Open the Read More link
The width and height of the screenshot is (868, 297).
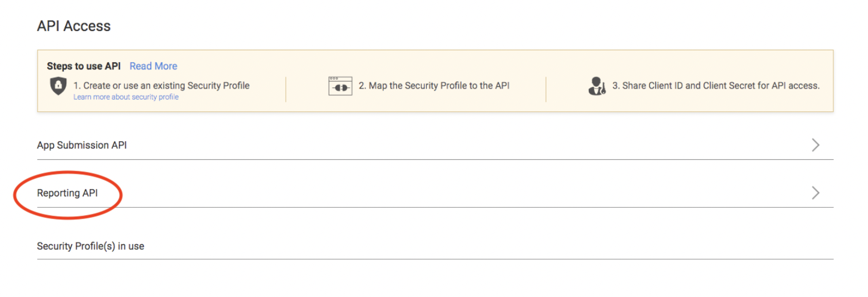pyautogui.click(x=154, y=66)
